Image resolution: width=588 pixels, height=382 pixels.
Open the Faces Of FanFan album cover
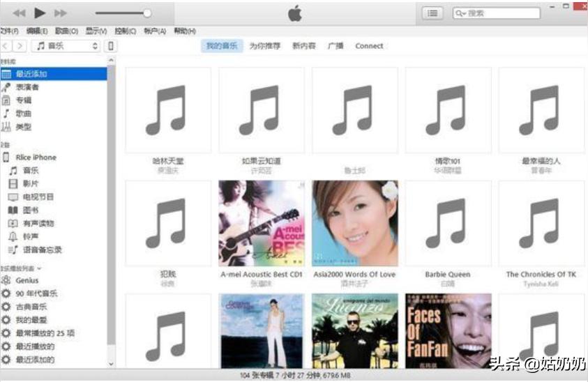448,331
